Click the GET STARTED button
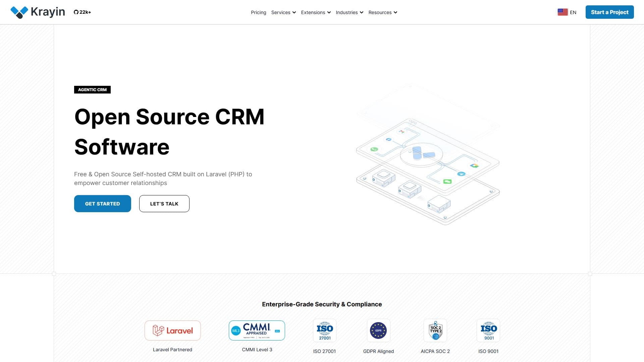 pos(103,203)
